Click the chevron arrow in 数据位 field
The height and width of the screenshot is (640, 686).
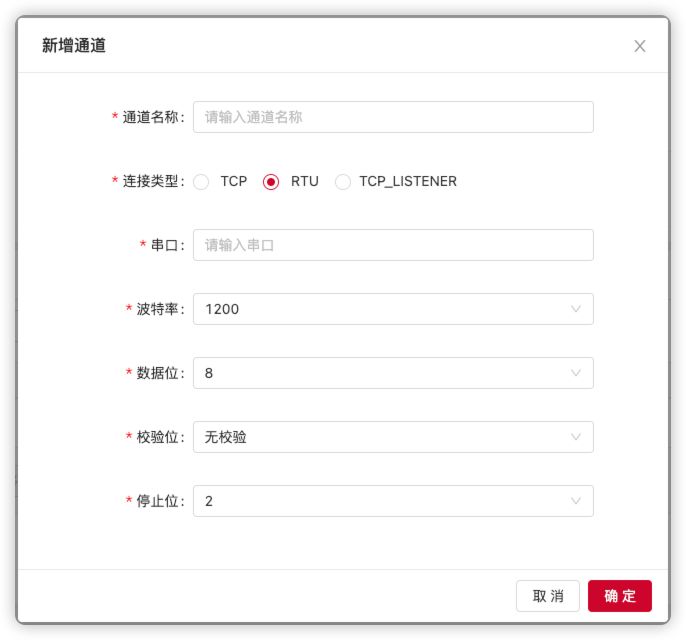coord(576,373)
